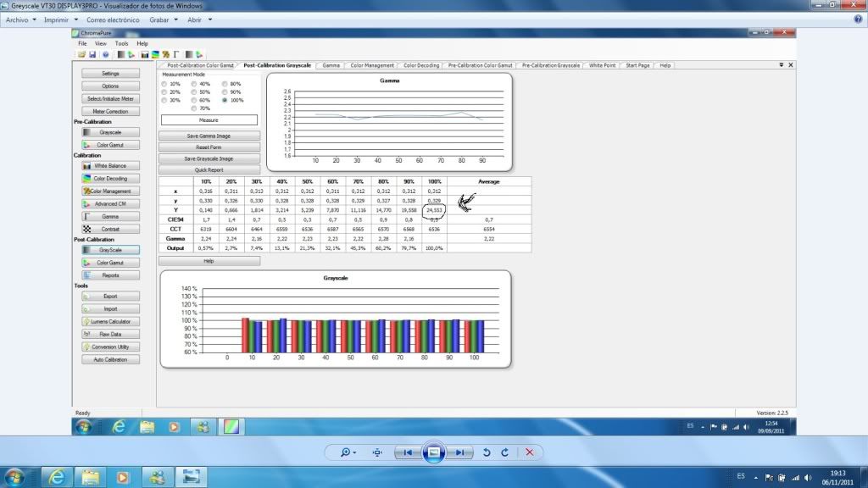Click the Quick Report button
Screen dimensions: 868x488
click(x=209, y=169)
